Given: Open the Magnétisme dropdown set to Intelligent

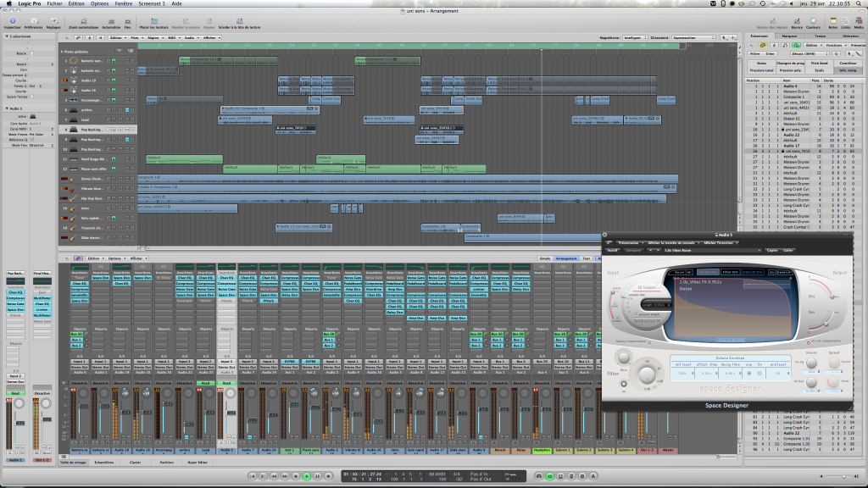Looking at the screenshot, I should click(x=635, y=38).
